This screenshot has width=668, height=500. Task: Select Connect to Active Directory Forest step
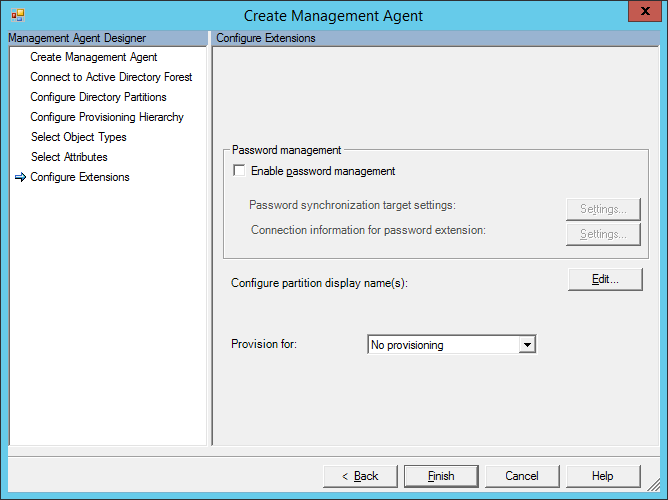[x=111, y=77]
